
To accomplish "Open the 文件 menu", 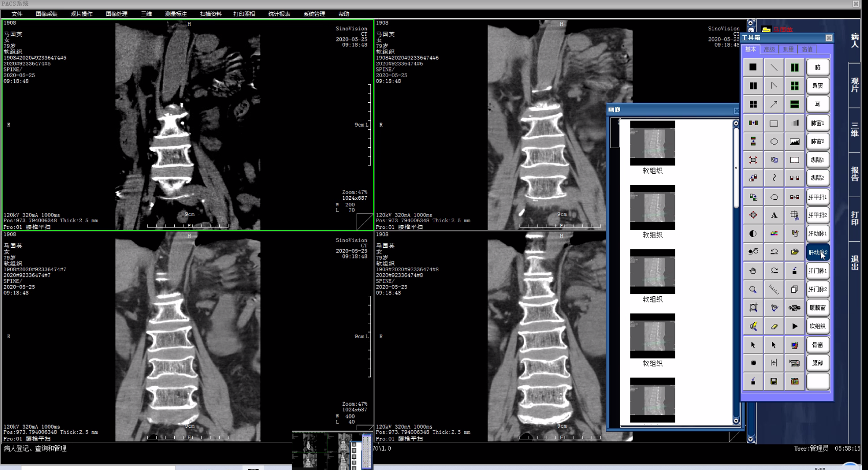I will [x=17, y=14].
